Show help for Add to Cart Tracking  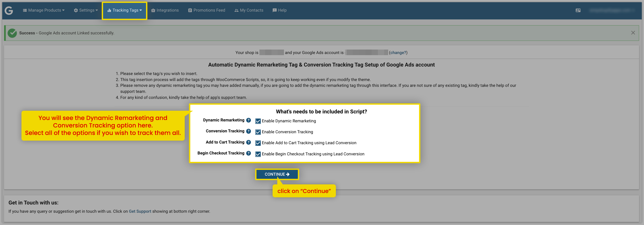(248, 142)
